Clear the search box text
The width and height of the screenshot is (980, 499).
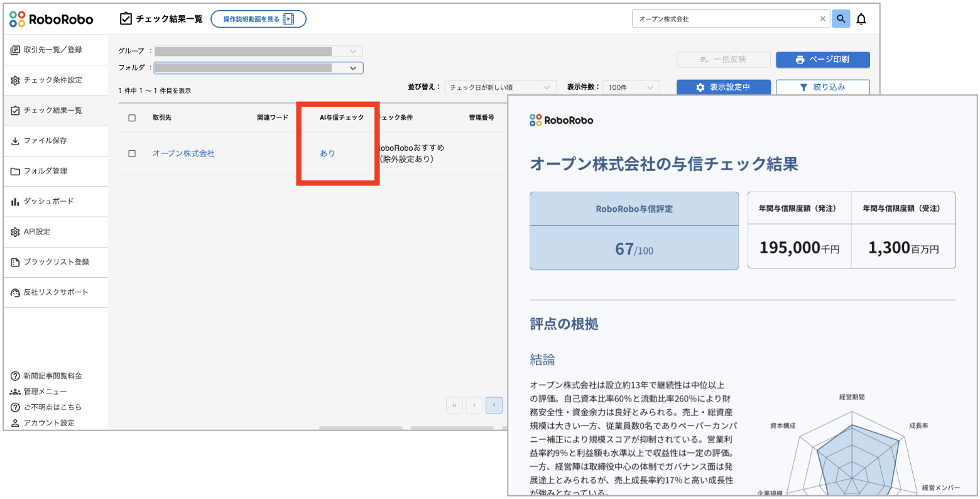[823, 19]
